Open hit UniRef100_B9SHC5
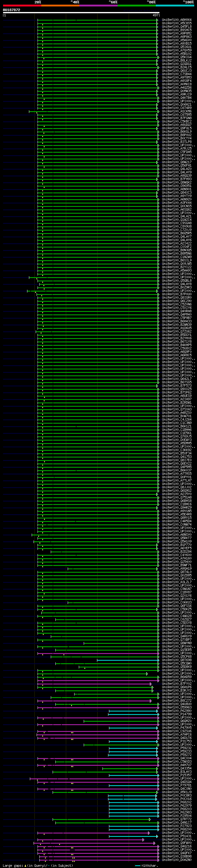Viewport: 197px width, 868px height. coord(176,30)
